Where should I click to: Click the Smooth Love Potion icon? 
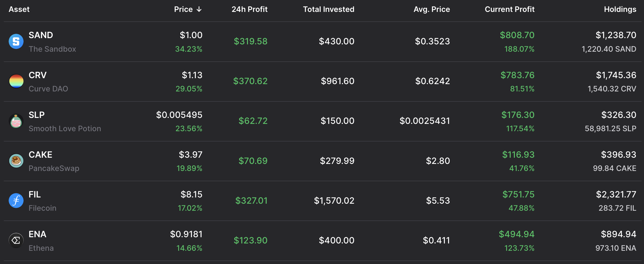16,121
